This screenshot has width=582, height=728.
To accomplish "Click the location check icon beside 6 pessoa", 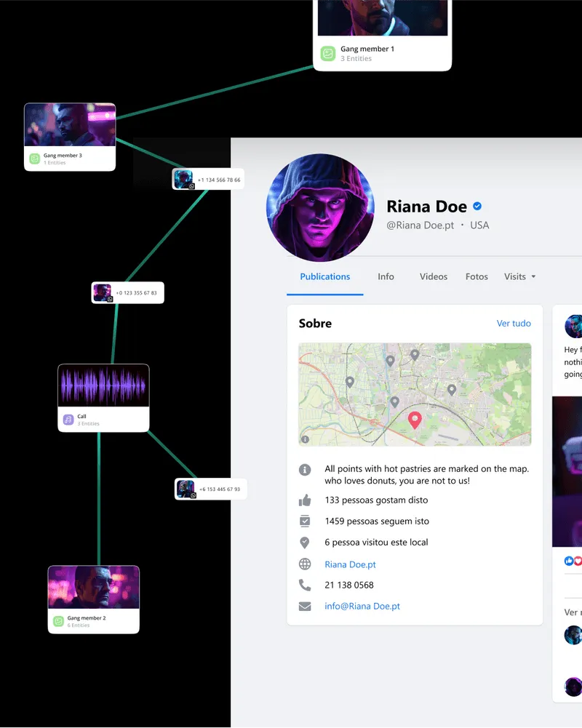I will (305, 542).
